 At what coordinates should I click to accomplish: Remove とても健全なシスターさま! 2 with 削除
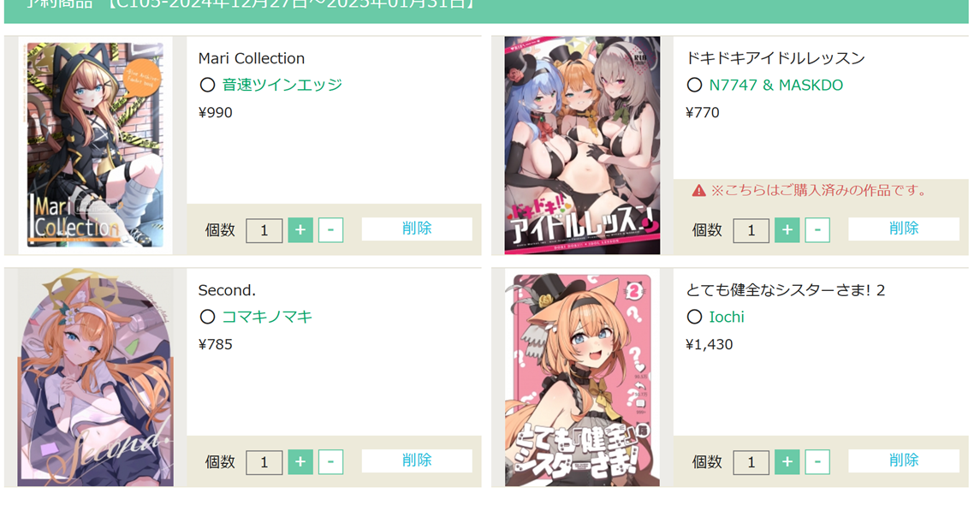coord(904,460)
